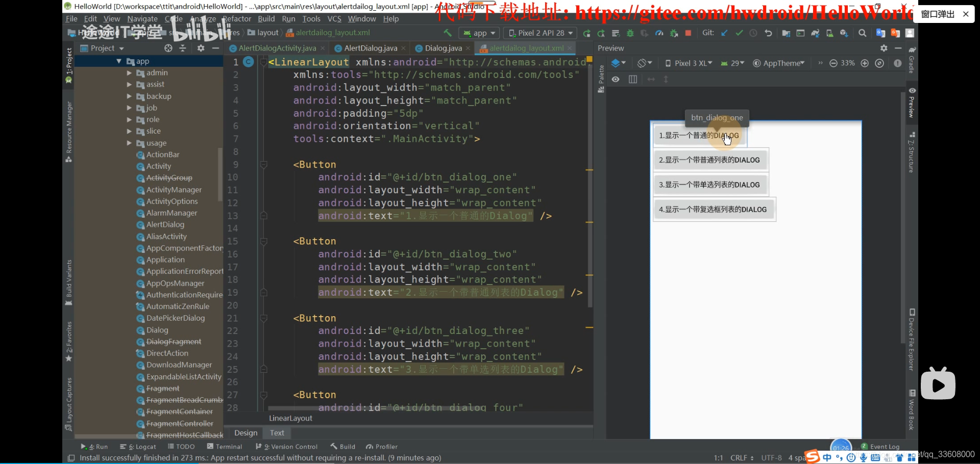Show preview warnings and errors icon
Screen dimensions: 980x464
point(898,63)
